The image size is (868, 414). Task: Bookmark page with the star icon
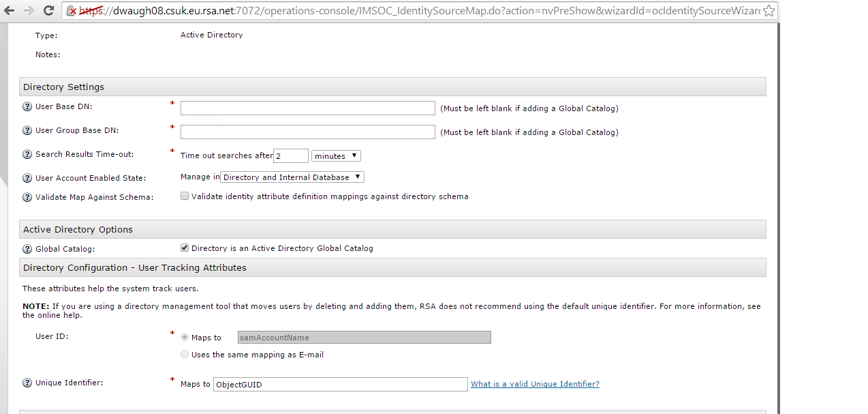point(769,11)
